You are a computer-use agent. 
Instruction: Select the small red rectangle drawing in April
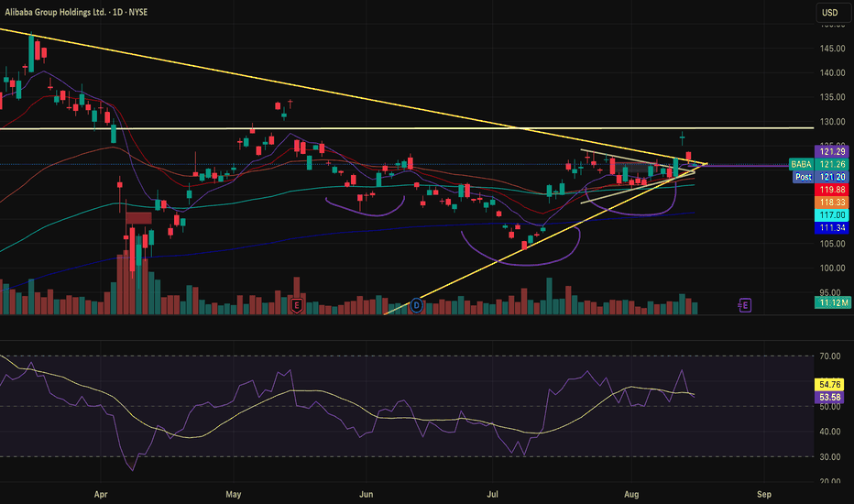[x=138, y=218]
